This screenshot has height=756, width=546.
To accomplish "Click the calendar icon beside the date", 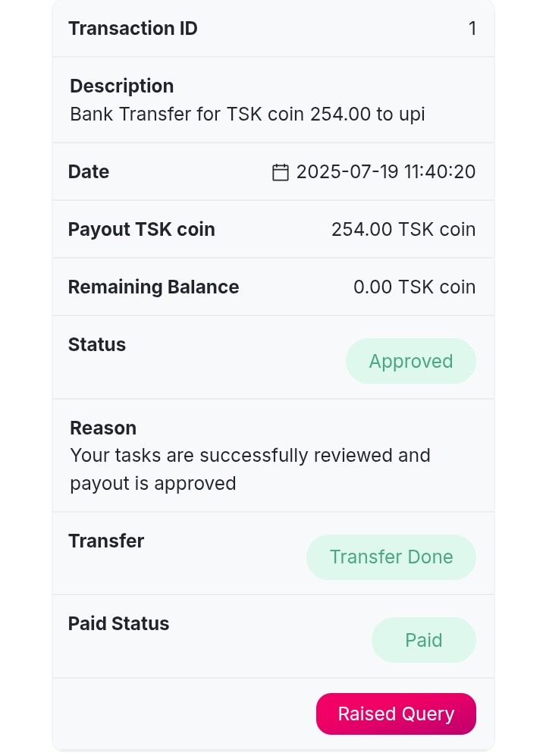I will tap(280, 172).
